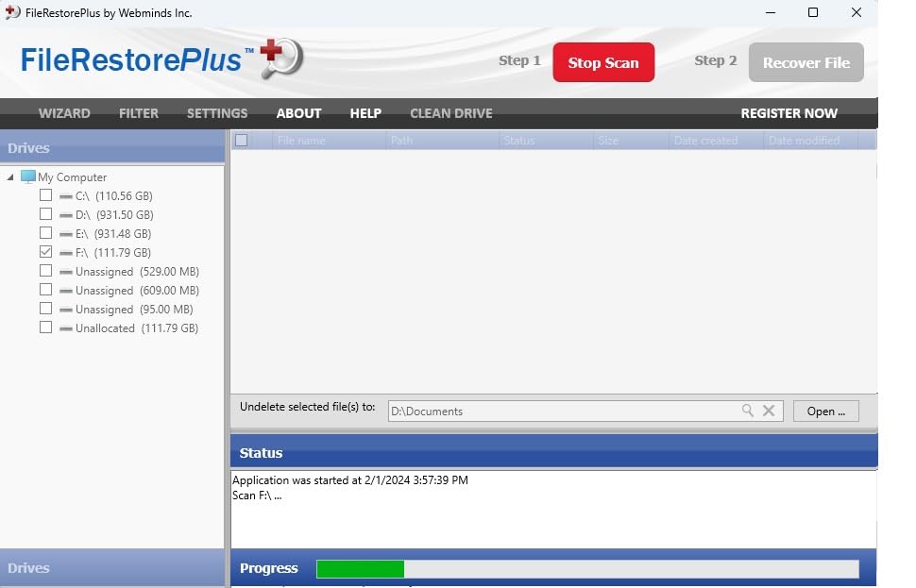Screen dimensions: 916x588
Task: Expand the Drives bar at the bottom left
Action: point(28,568)
